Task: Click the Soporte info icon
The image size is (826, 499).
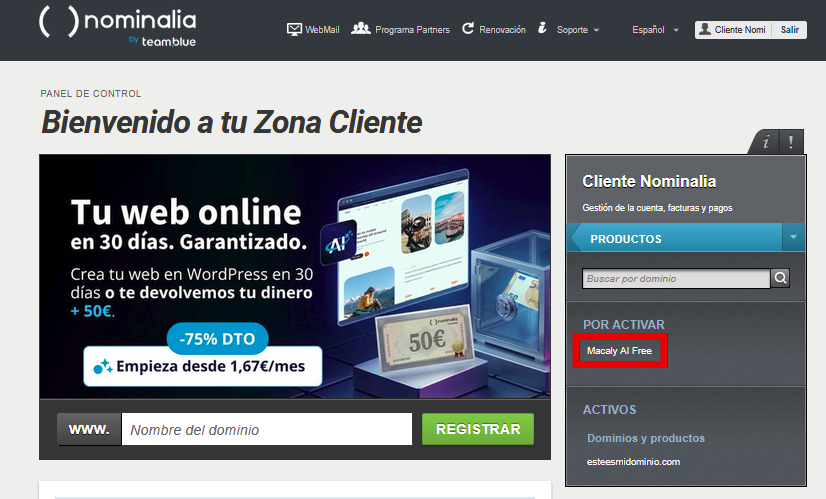Action: 542,28
